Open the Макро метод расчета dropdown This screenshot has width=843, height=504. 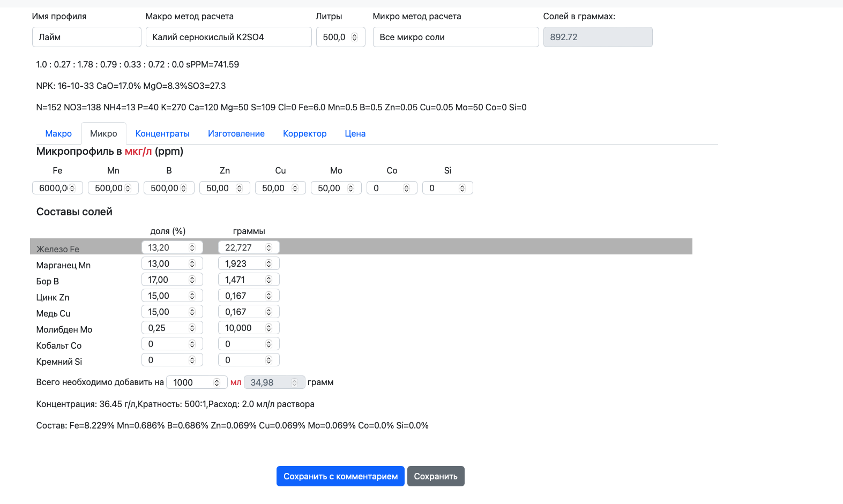point(228,37)
